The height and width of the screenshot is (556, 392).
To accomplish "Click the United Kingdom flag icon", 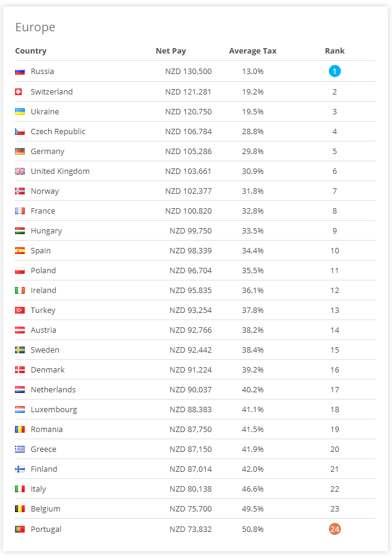I will coord(20,171).
